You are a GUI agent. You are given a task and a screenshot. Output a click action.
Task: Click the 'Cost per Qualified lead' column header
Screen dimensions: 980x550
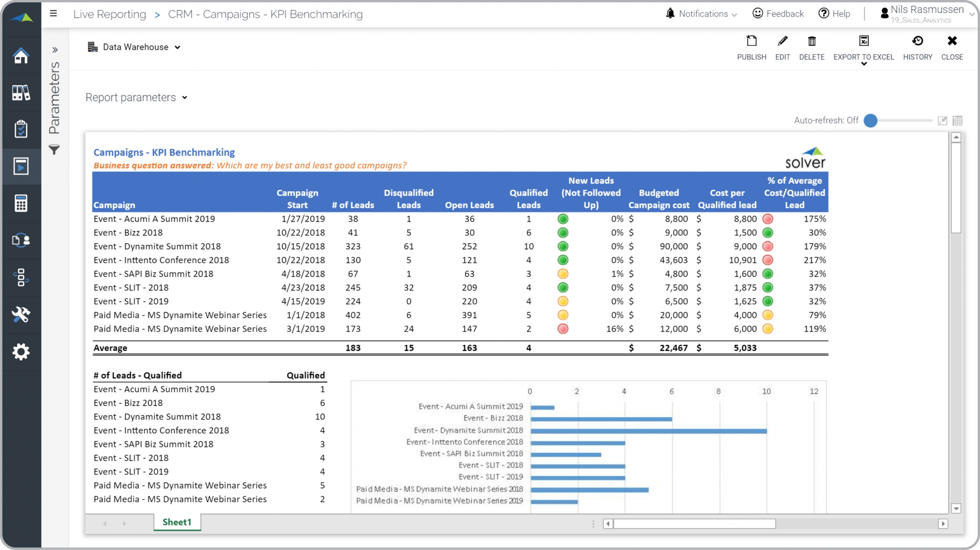pos(727,199)
